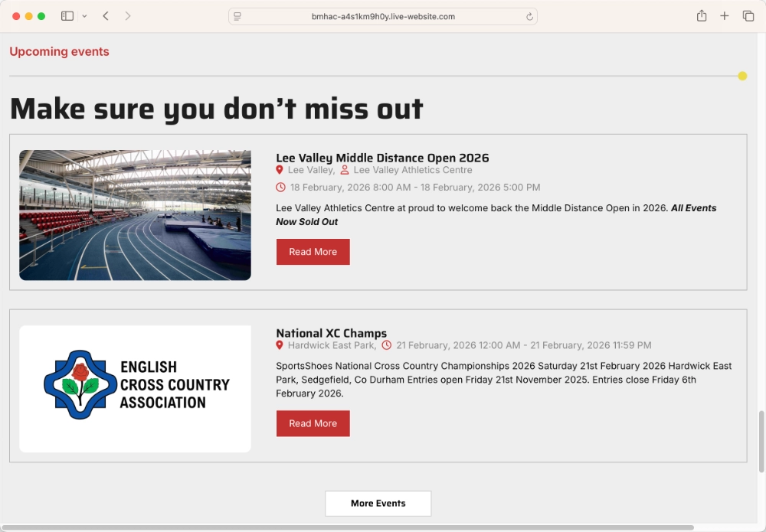This screenshot has width=766, height=532.
Task: Go forward to next page
Action: click(x=127, y=16)
